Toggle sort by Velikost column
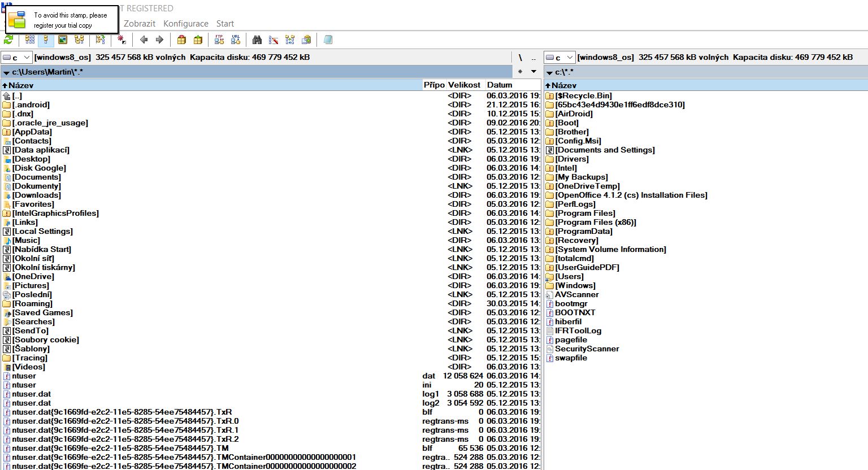The width and height of the screenshot is (868, 470). (464, 85)
